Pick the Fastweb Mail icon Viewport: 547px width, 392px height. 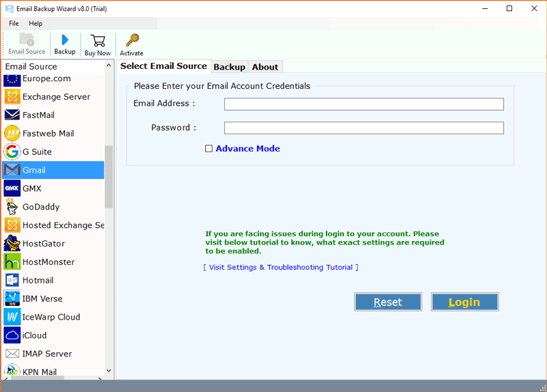click(12, 133)
